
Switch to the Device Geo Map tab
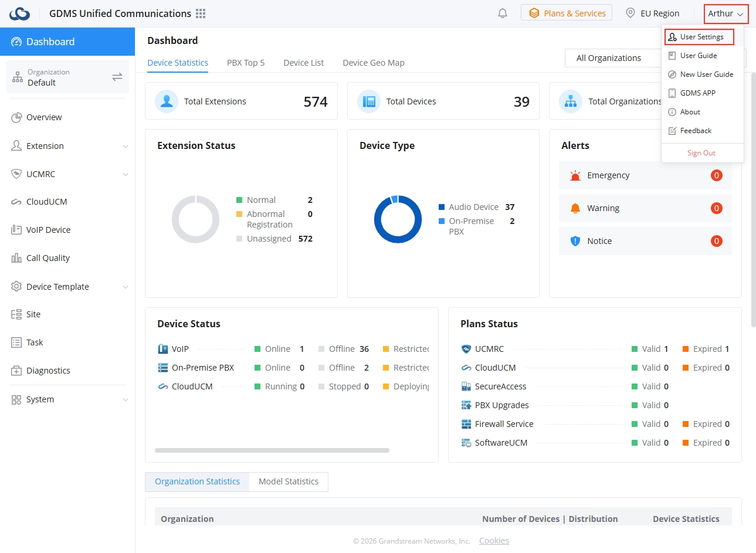coord(374,63)
